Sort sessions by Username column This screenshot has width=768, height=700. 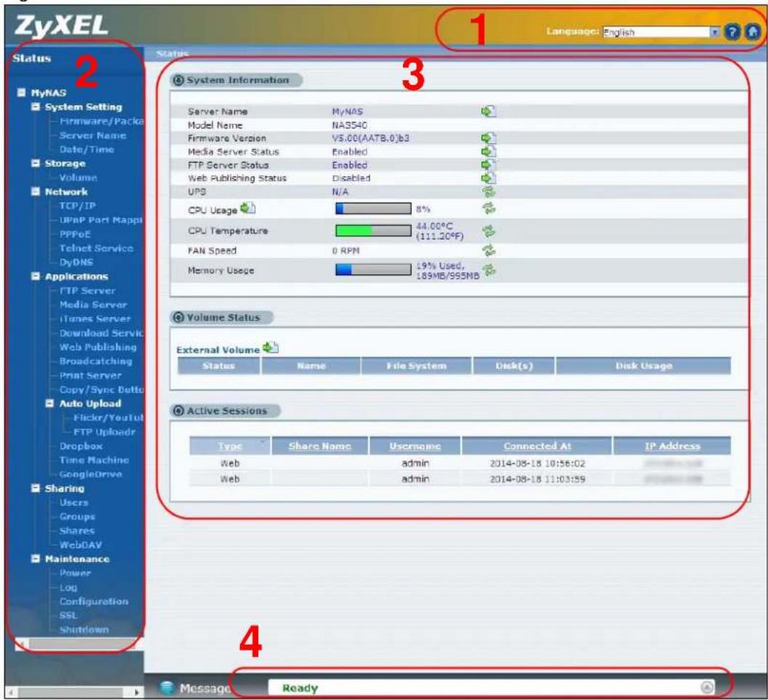415,446
